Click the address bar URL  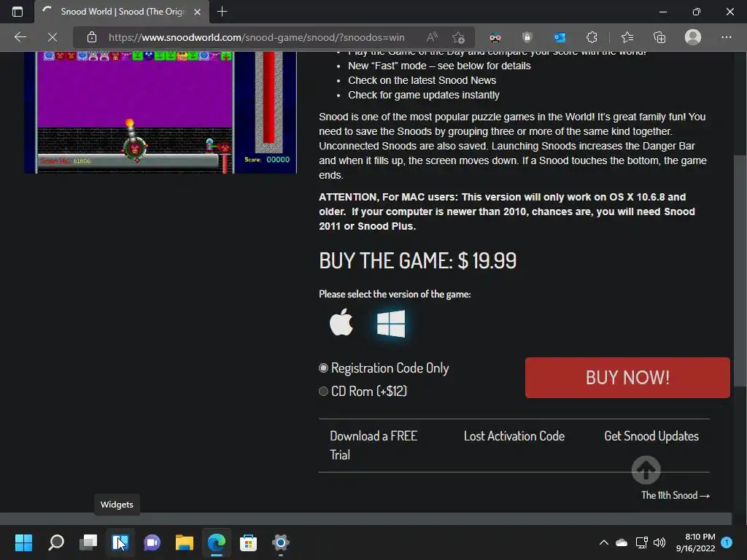coord(256,37)
